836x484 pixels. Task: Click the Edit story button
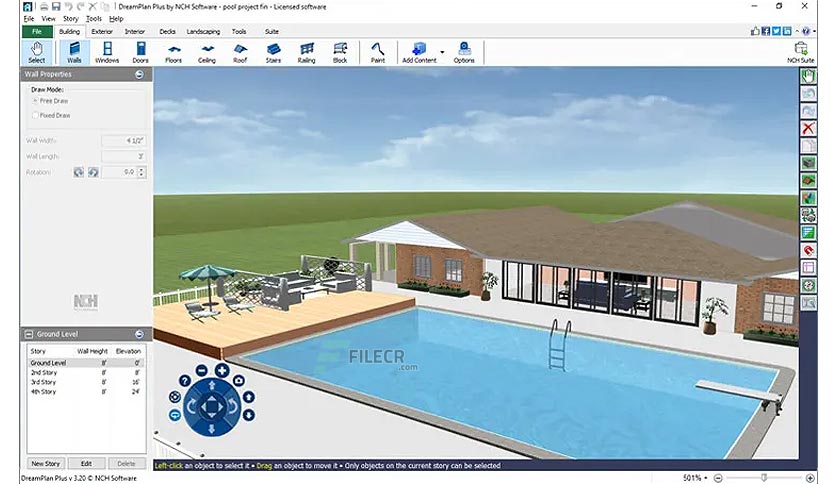[x=86, y=463]
